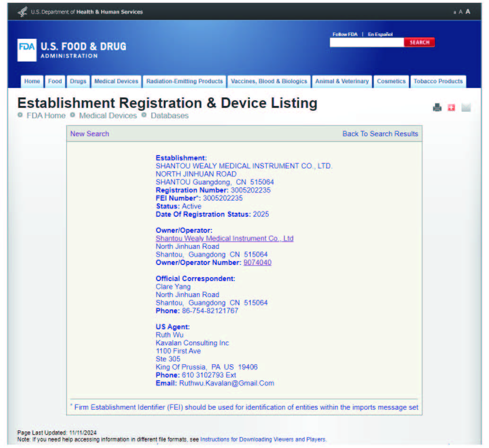
Task: Click the New Search link
Action: 89,134
